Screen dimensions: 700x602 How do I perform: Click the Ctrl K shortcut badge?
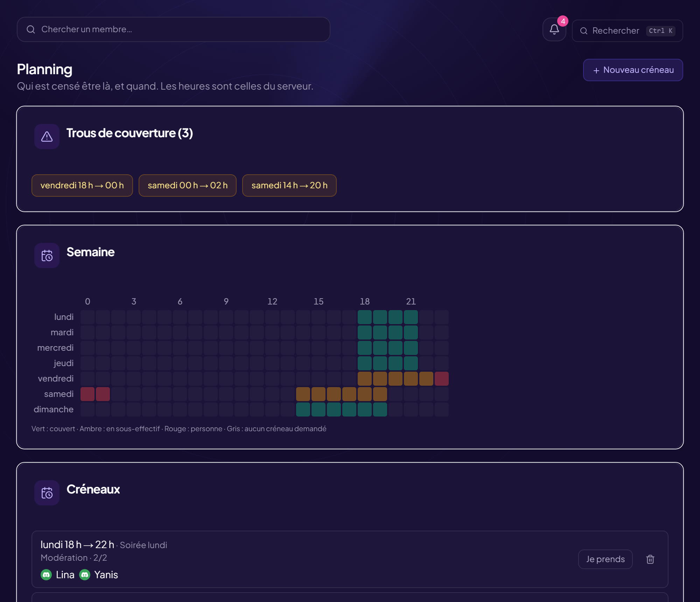click(x=660, y=31)
